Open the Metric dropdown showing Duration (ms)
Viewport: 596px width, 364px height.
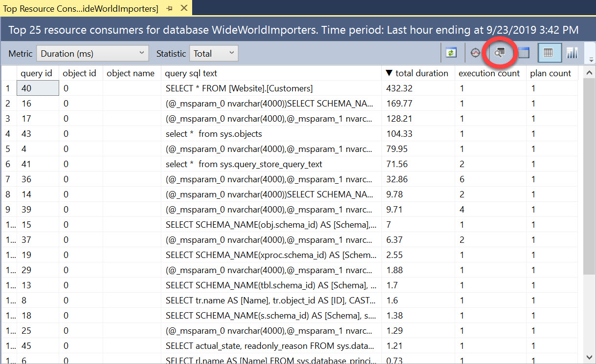92,54
